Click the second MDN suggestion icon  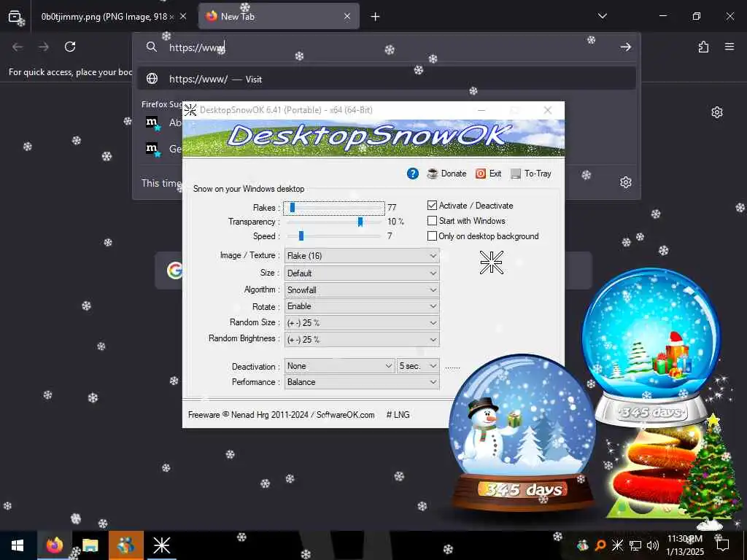153,149
